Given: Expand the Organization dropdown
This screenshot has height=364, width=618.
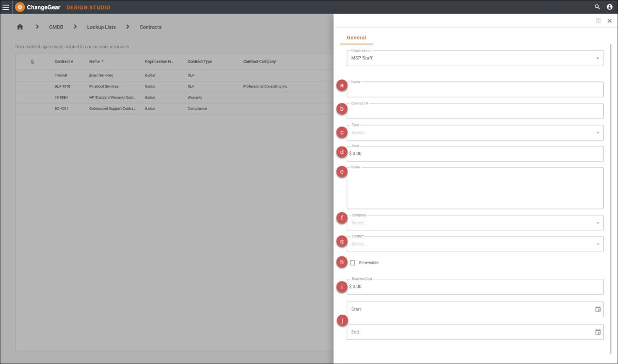Looking at the screenshot, I should click(x=597, y=58).
